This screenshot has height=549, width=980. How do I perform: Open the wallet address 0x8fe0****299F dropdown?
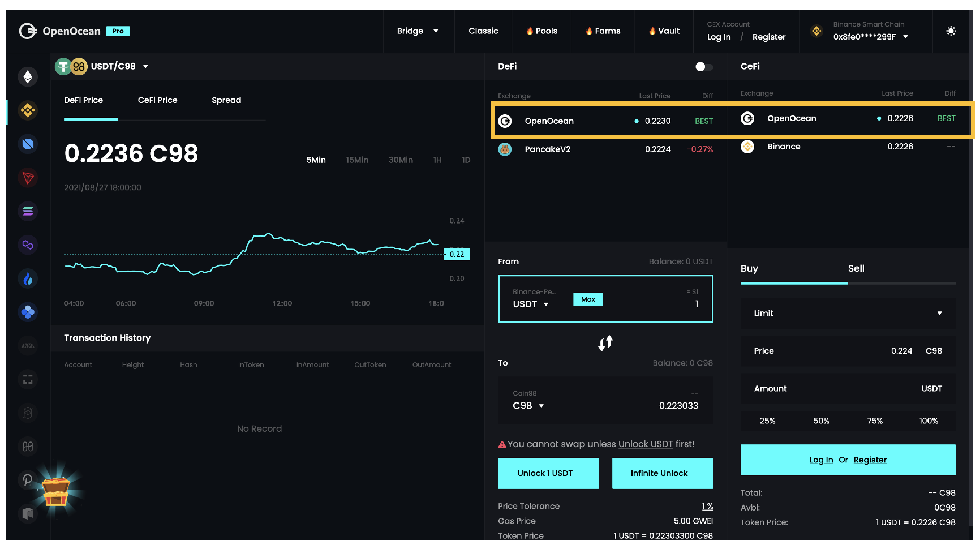click(871, 37)
